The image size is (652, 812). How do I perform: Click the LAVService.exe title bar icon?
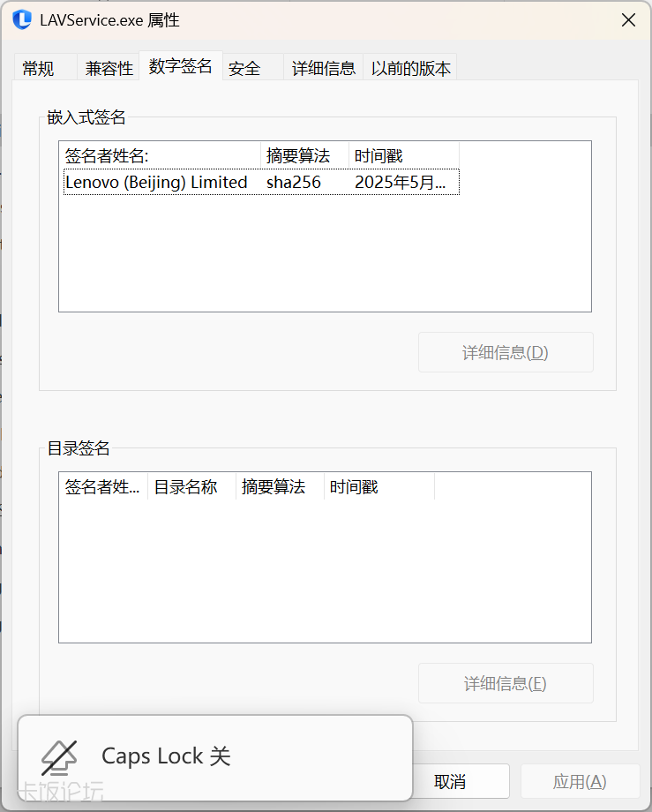(x=22, y=20)
